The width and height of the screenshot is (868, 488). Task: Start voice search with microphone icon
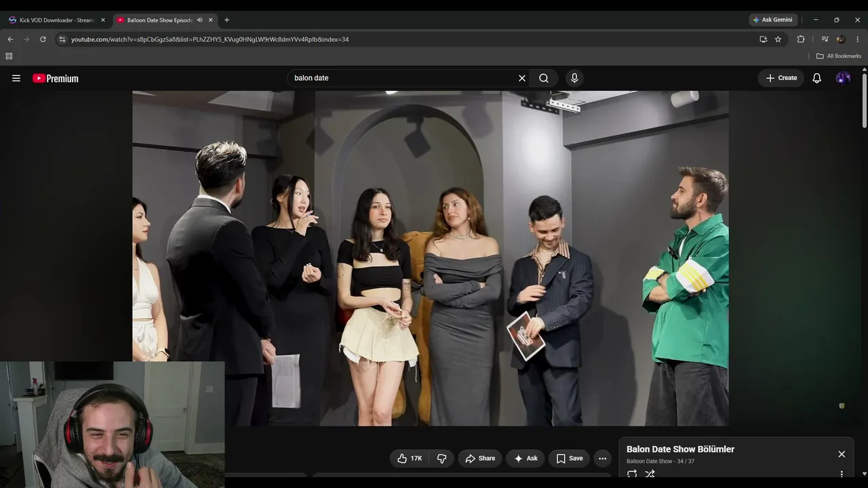[574, 78]
